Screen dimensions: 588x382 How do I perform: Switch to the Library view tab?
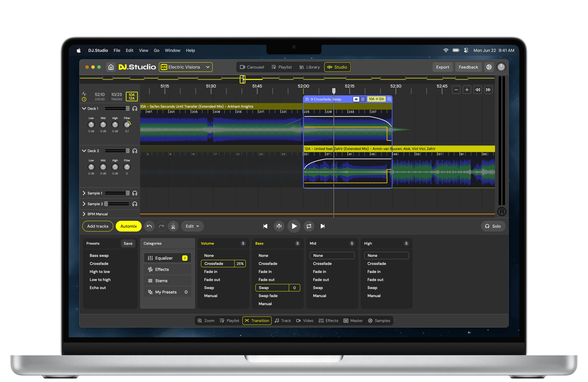310,67
